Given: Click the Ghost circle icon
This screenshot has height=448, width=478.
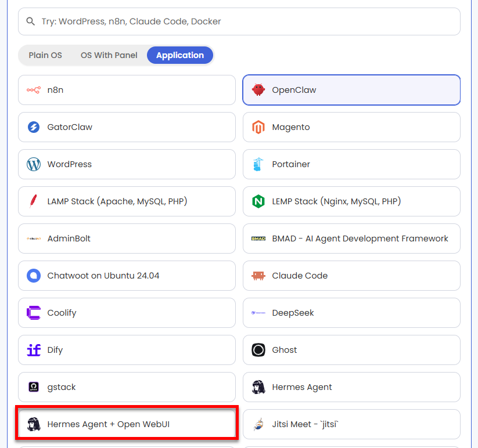Looking at the screenshot, I should tap(258, 350).
